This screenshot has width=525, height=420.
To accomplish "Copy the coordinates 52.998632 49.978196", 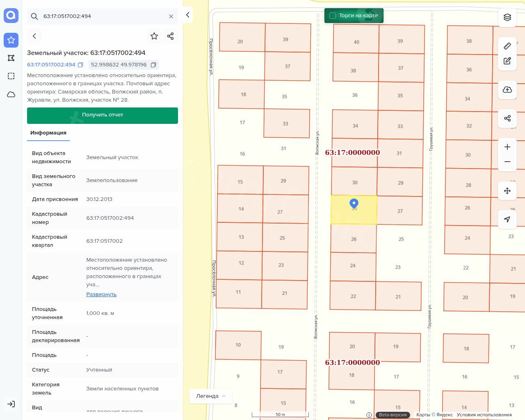I will pos(153,65).
